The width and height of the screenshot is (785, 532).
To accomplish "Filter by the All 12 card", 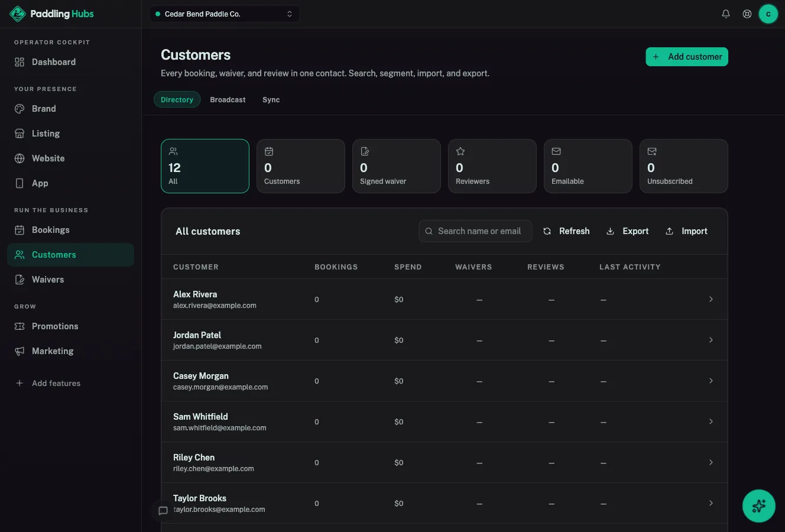I will (x=205, y=166).
